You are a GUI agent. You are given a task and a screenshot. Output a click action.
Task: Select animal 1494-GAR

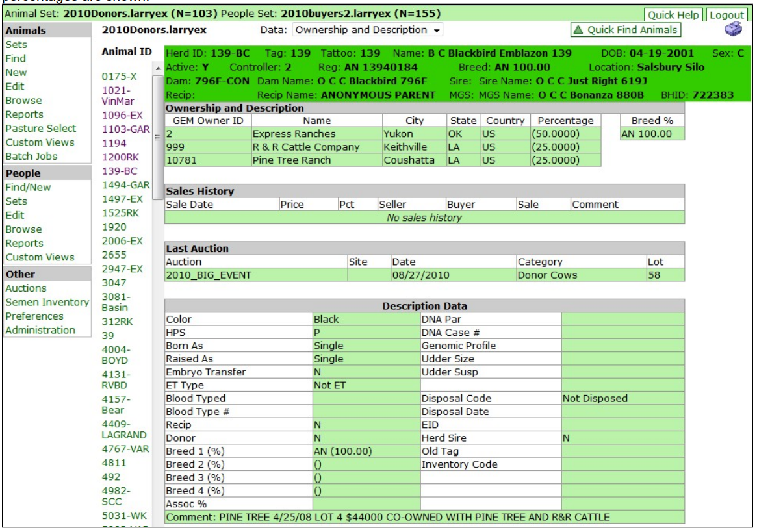[125, 185]
